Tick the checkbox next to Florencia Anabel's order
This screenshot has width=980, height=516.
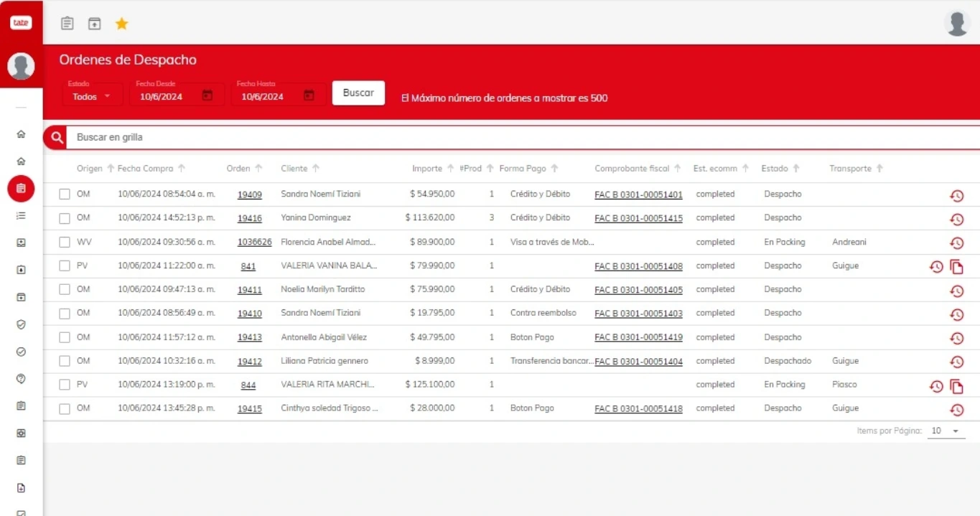point(63,242)
